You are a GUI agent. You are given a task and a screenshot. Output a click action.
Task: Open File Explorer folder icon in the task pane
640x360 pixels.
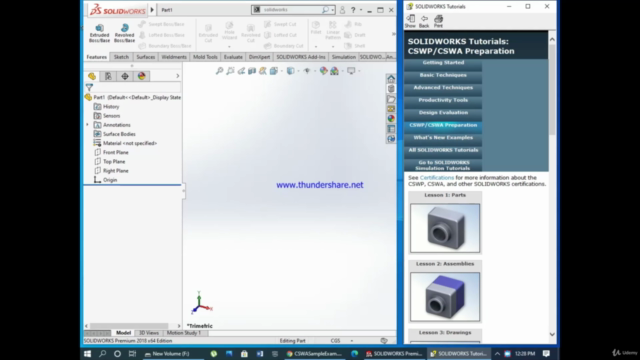tap(391, 99)
